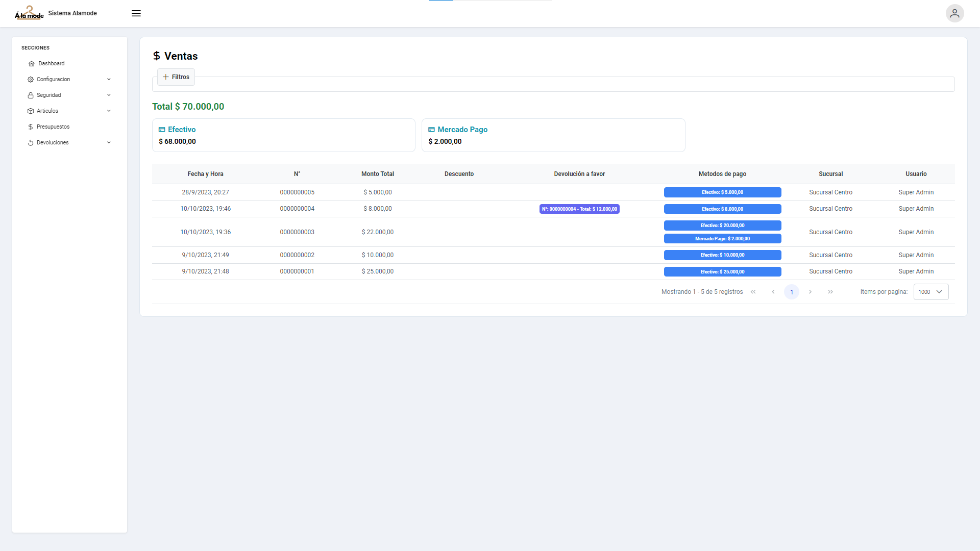Click the Sucursal column header
This screenshot has width=980, height=551.
pos(830,174)
